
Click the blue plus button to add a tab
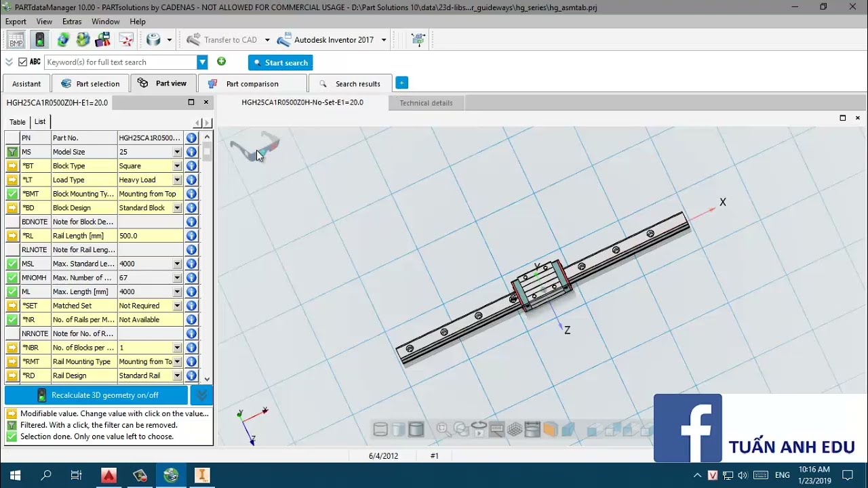[x=401, y=83]
